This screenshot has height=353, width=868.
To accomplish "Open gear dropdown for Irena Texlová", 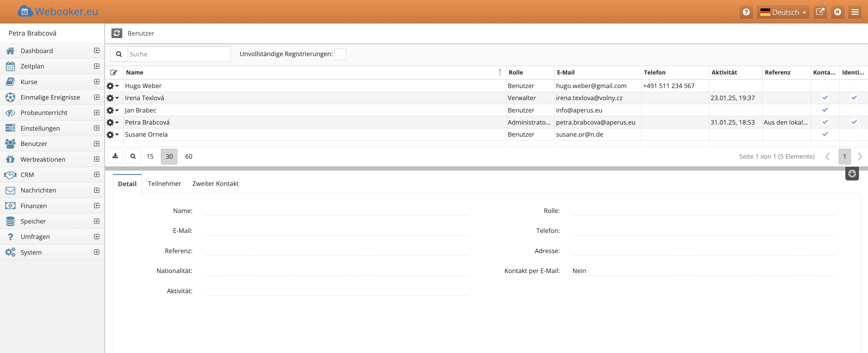I will click(113, 98).
